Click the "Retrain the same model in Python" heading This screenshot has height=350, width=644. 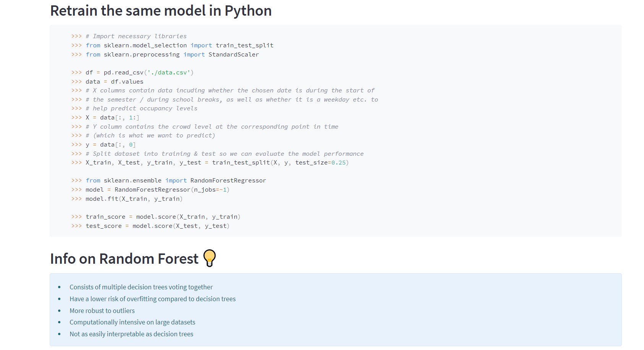point(161,11)
